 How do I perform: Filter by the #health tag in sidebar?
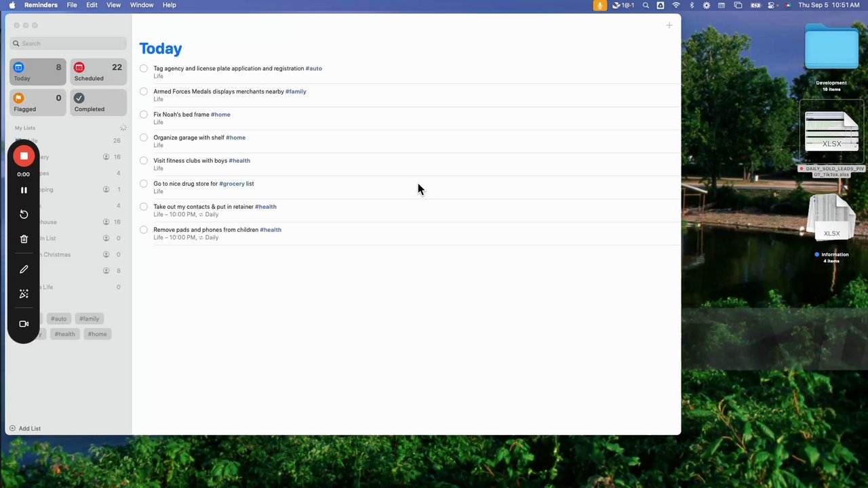pos(64,334)
